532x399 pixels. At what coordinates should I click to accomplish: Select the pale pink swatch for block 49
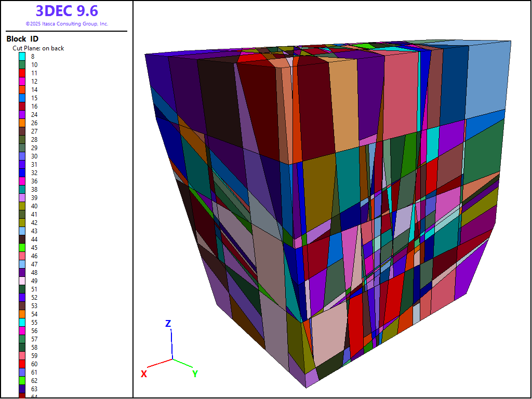point(22,281)
